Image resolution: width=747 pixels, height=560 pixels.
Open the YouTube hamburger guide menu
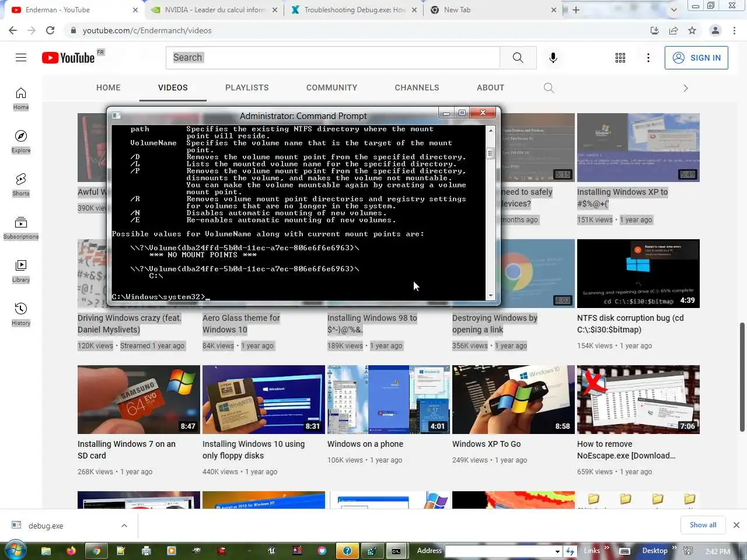[x=21, y=57]
